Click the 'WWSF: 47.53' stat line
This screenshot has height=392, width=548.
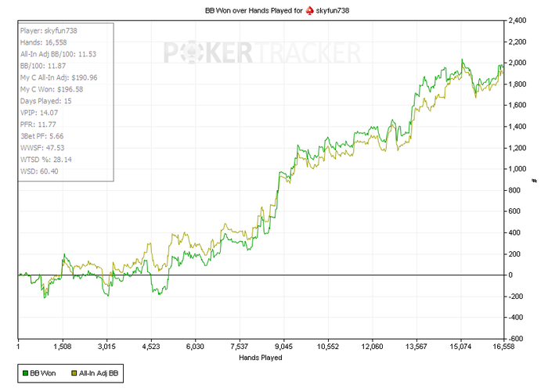tap(42, 148)
